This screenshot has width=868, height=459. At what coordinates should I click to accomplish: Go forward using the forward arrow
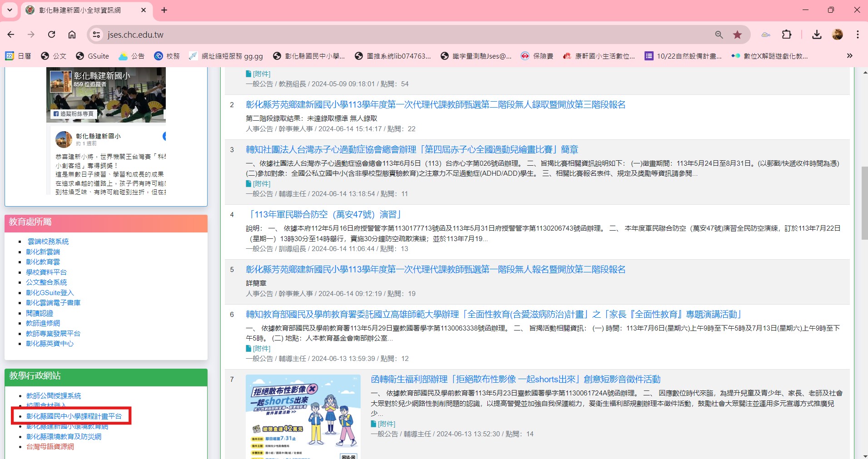pyautogui.click(x=31, y=35)
